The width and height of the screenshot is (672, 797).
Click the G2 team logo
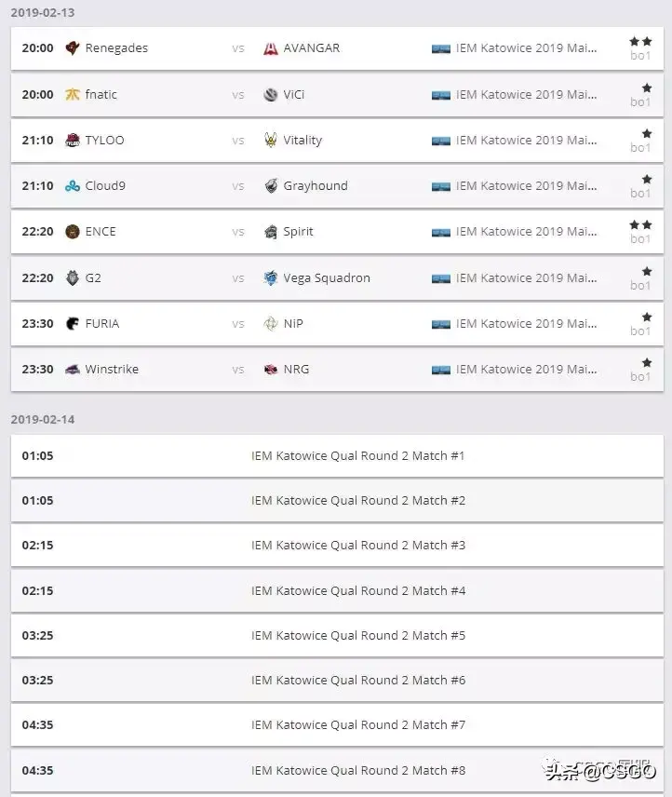(73, 277)
